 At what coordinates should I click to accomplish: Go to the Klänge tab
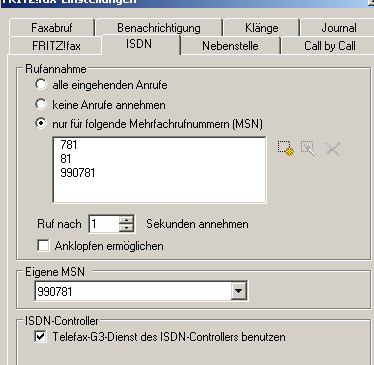click(262, 28)
